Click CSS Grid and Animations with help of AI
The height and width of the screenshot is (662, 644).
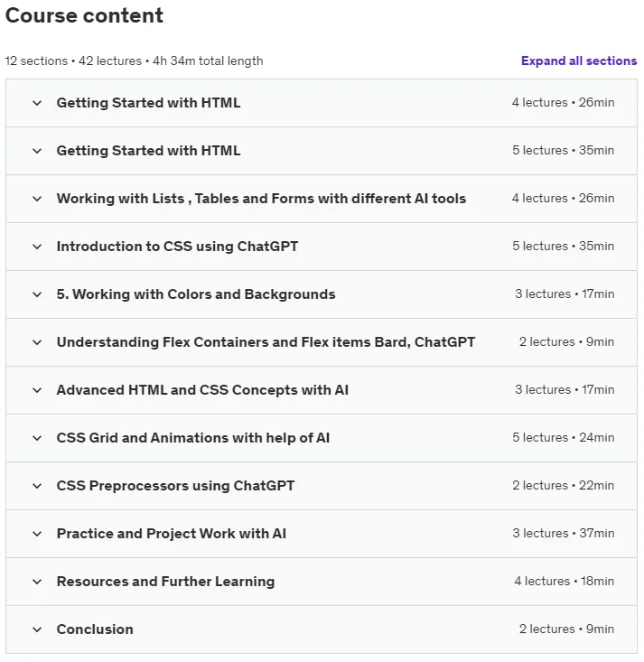point(193,438)
